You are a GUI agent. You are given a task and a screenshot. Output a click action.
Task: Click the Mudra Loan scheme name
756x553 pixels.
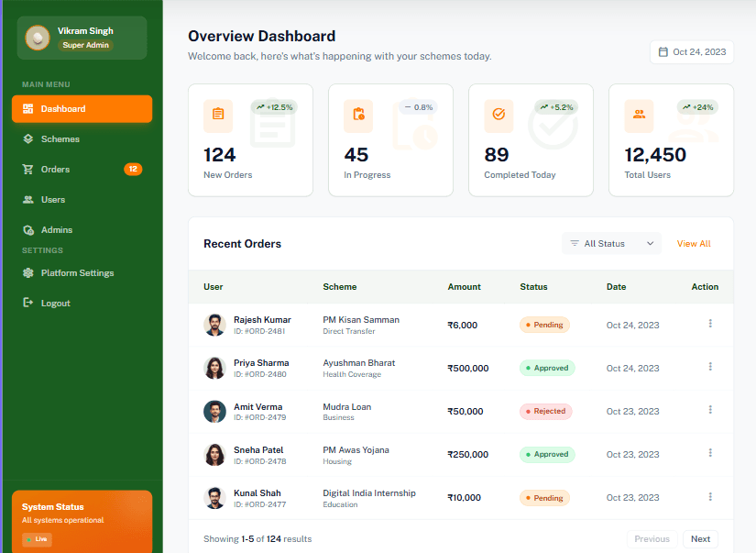346,407
